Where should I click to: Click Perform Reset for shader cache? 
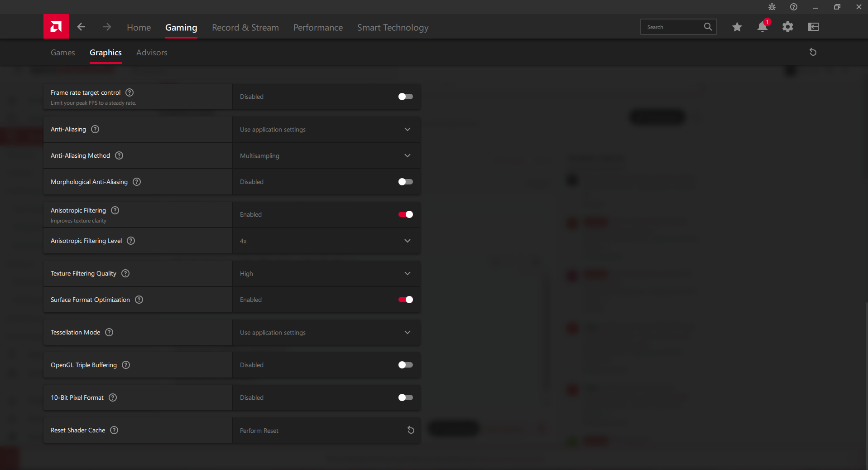pos(326,430)
